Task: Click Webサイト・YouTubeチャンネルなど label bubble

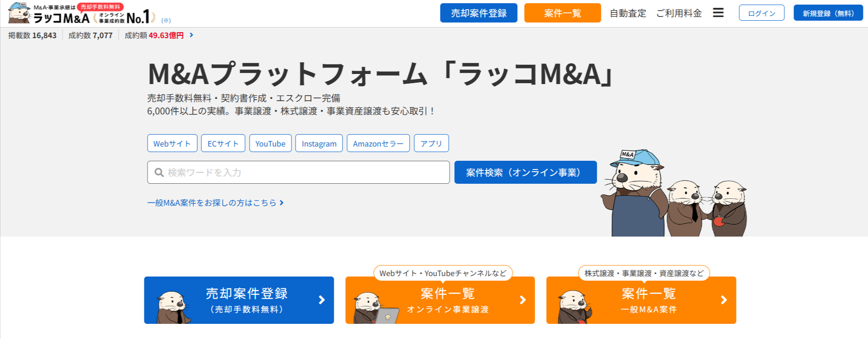Action: (x=443, y=273)
